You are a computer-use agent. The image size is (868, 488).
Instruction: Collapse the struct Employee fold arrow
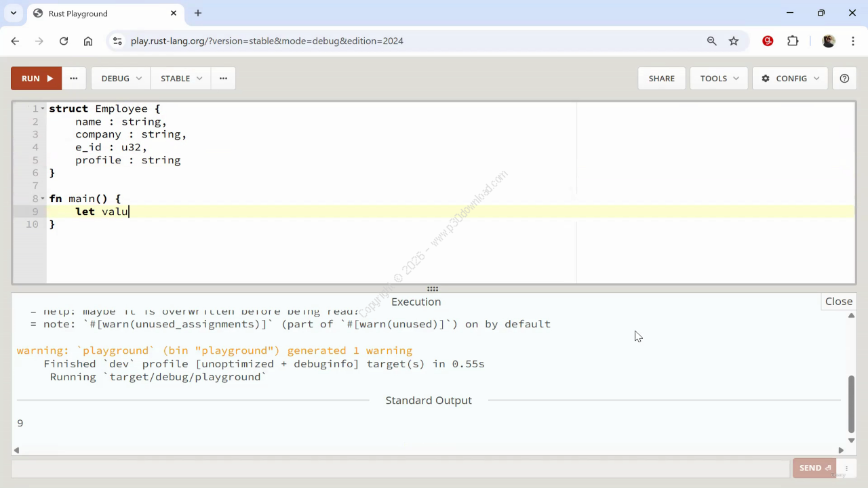(x=43, y=109)
